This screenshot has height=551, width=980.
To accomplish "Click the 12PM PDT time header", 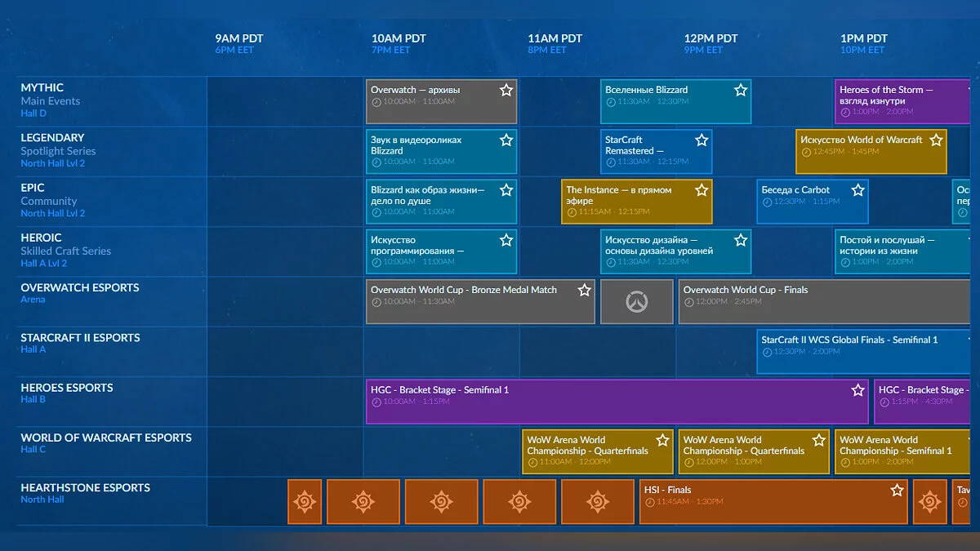I will pos(711,38).
